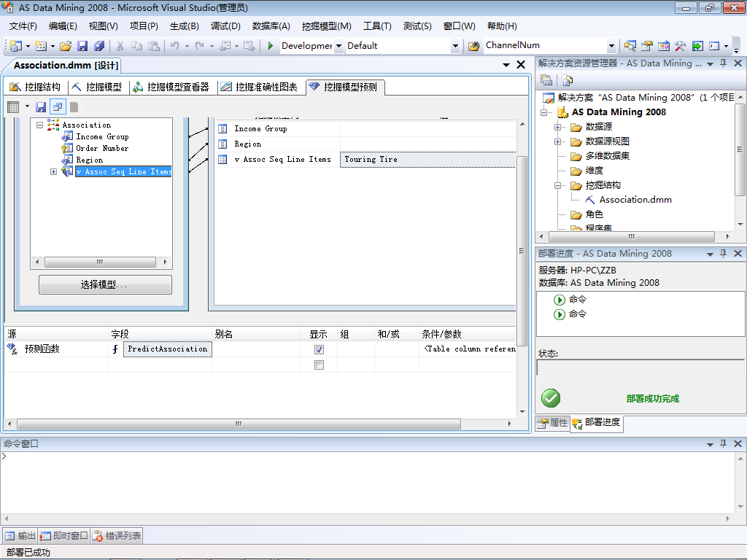Click the Copy toolbar icon
This screenshot has width=747, height=560.
click(x=136, y=46)
